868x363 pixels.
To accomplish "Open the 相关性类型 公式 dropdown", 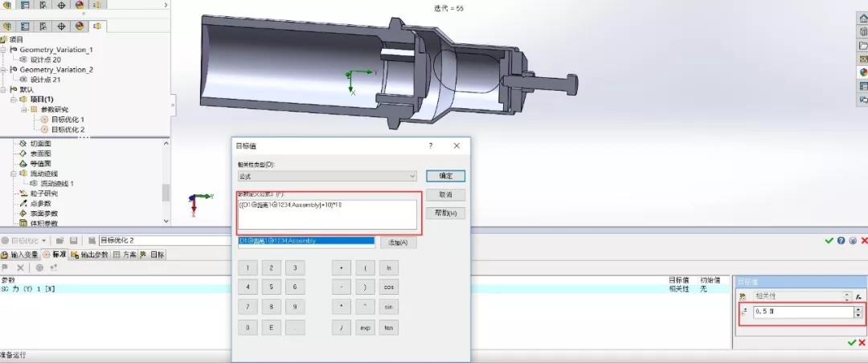I will [x=327, y=175].
